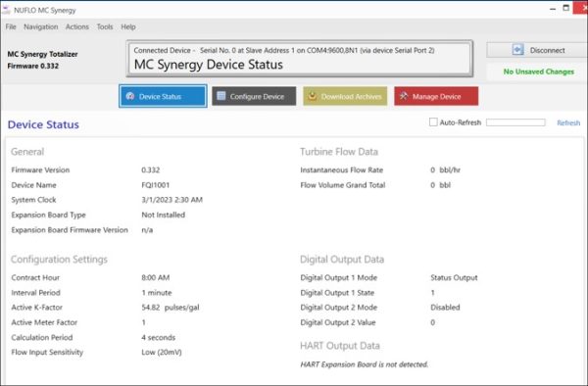Click the Interval Period value 1 minute
The width and height of the screenshot is (588, 386).
click(157, 293)
